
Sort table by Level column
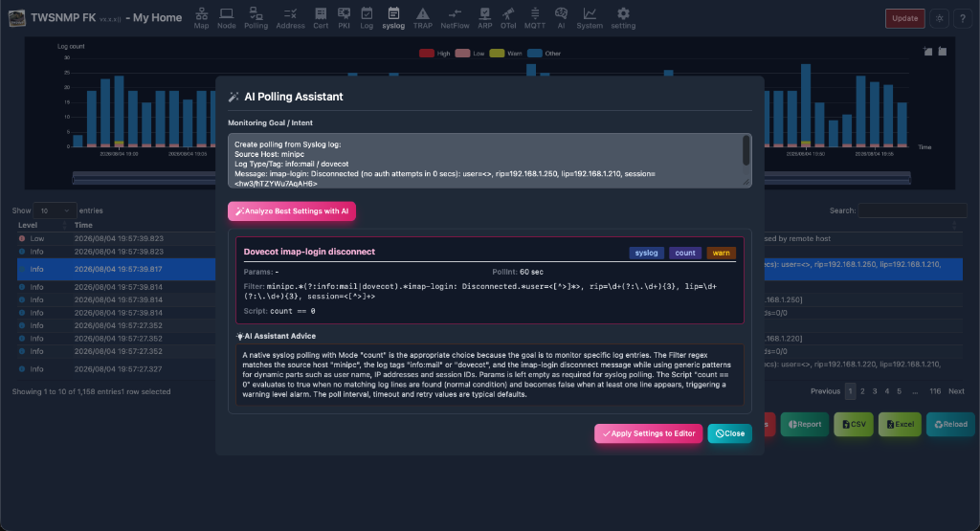click(x=41, y=225)
